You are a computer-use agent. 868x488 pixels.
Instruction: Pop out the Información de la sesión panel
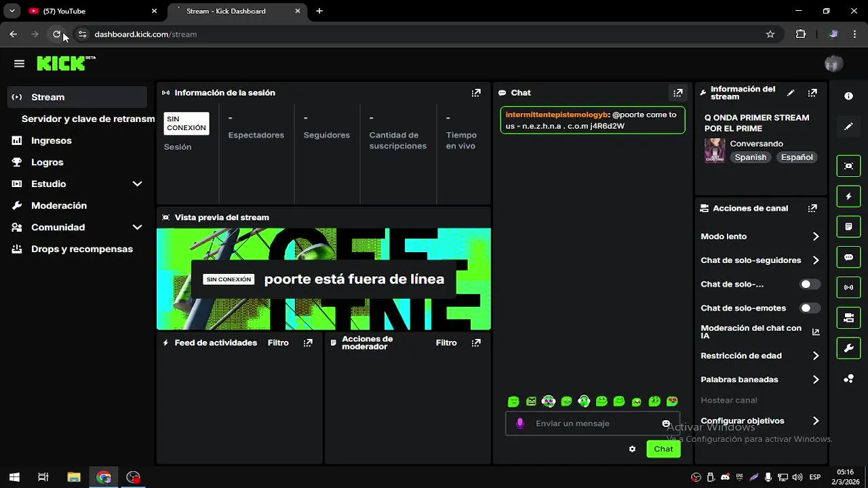(476, 93)
